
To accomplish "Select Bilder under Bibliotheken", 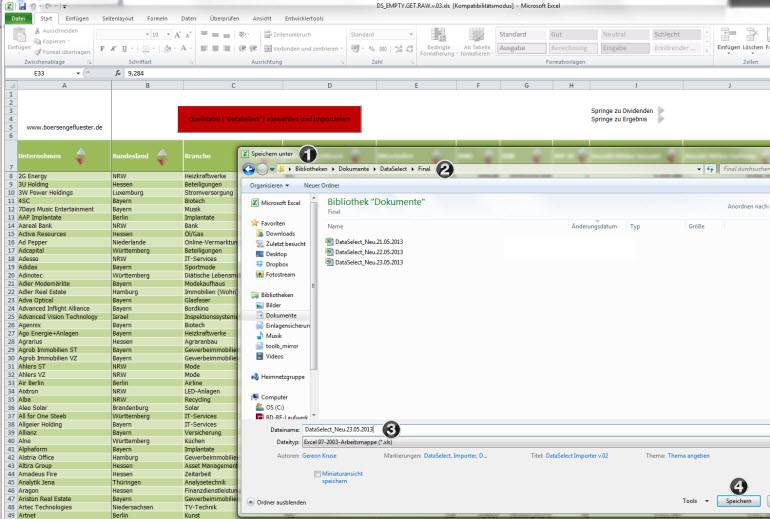I will pyautogui.click(x=269, y=305).
